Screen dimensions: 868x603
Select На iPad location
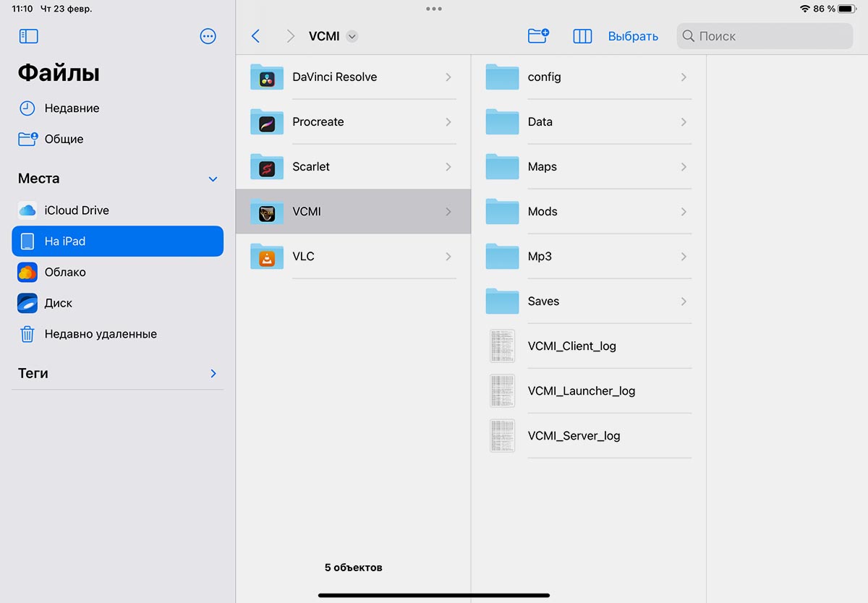[x=117, y=241]
